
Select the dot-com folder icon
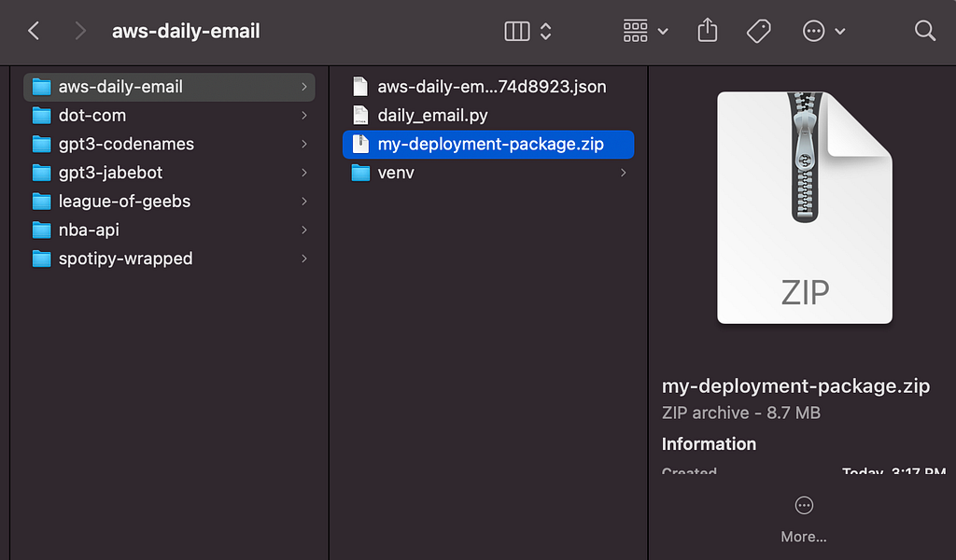41,116
